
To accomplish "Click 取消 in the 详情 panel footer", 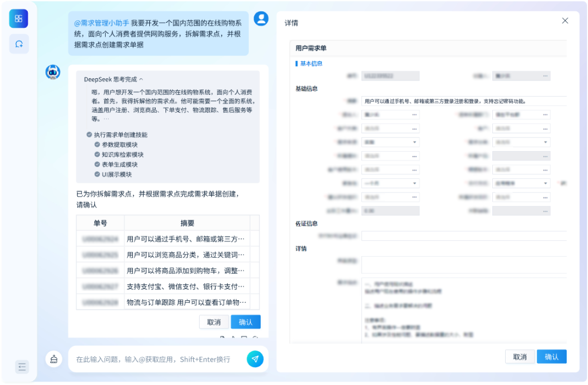I will coord(520,357).
